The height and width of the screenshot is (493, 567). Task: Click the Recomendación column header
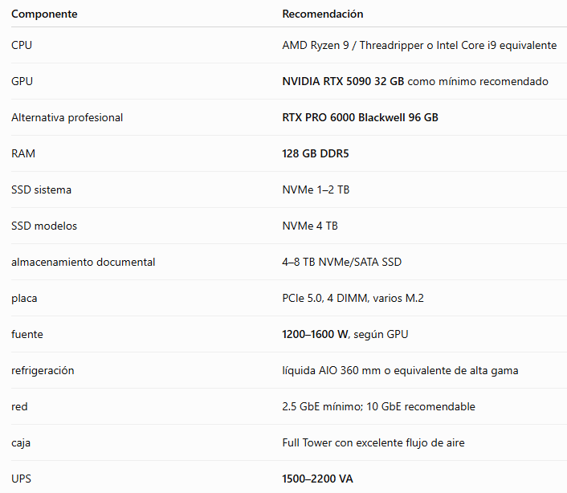(x=323, y=14)
